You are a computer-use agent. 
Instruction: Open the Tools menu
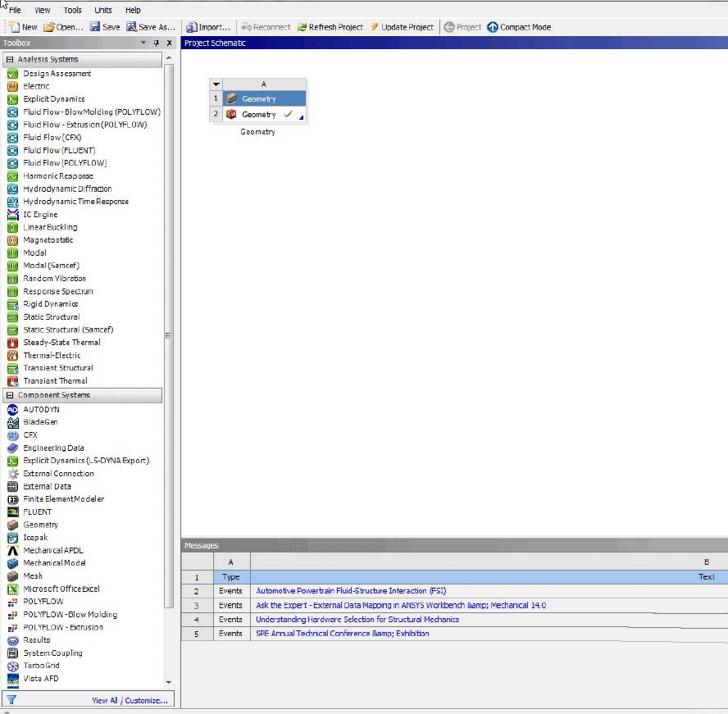[x=72, y=10]
